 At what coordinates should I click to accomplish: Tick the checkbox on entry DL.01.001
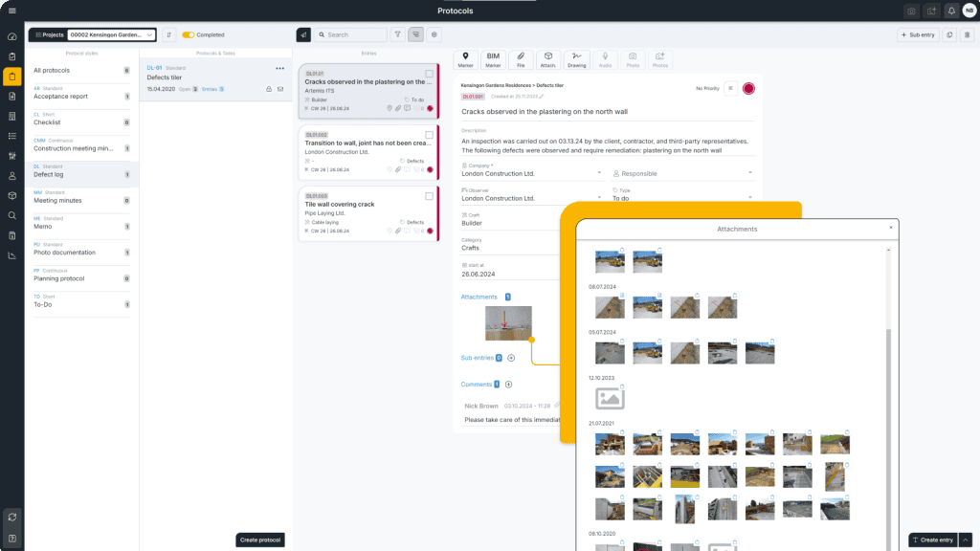coord(429,75)
